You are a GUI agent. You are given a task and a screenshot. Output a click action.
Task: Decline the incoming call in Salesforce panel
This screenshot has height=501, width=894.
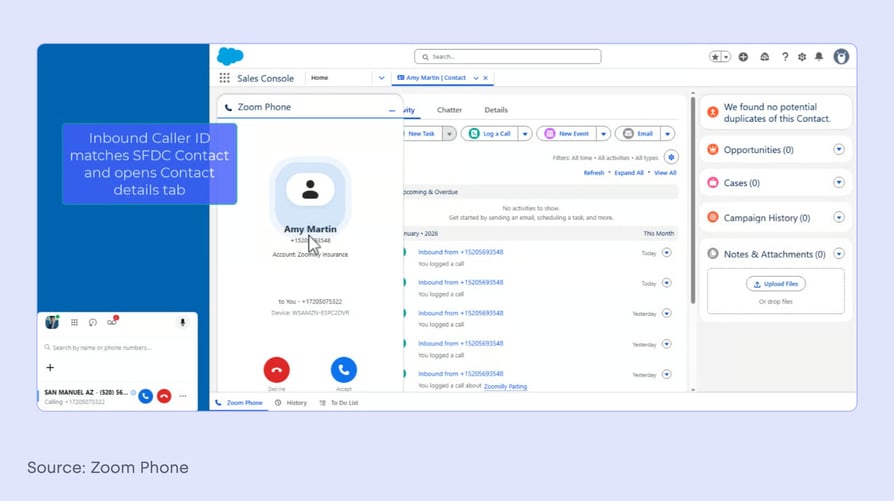277,370
